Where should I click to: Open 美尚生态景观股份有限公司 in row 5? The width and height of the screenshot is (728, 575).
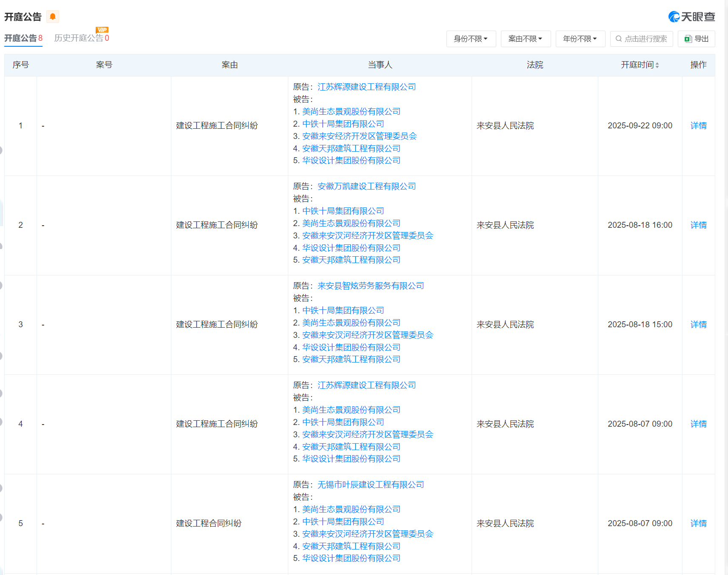[351, 510]
